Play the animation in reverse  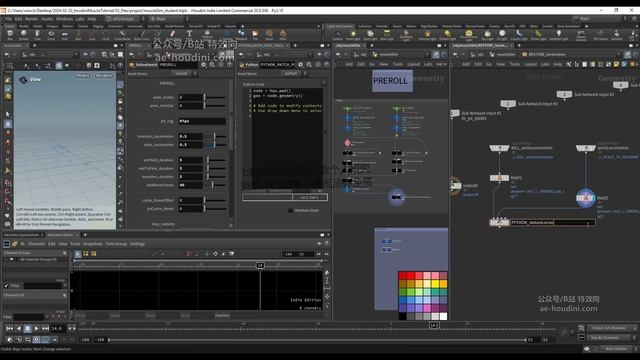click(x=18, y=328)
